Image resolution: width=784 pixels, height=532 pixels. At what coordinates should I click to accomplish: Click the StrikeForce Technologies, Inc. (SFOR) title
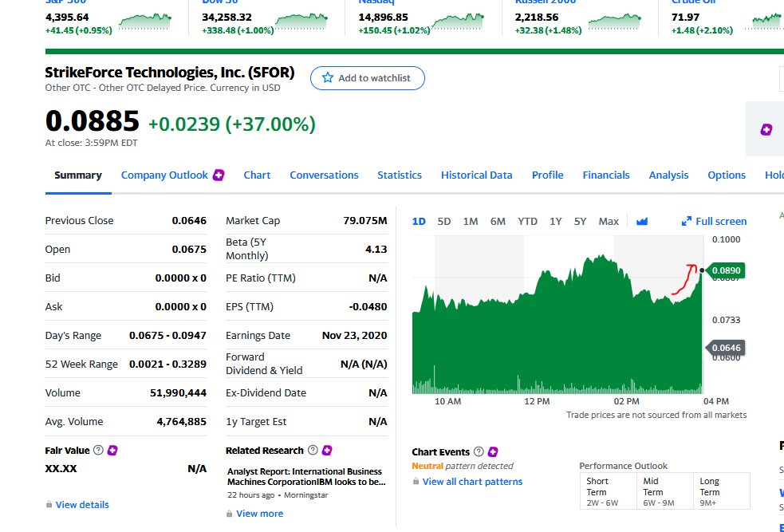click(x=170, y=73)
